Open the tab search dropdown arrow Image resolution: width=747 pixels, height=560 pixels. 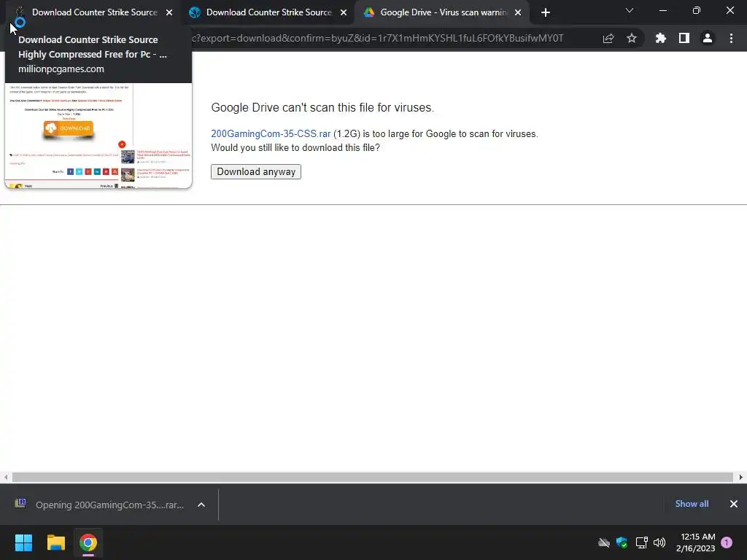(630, 10)
